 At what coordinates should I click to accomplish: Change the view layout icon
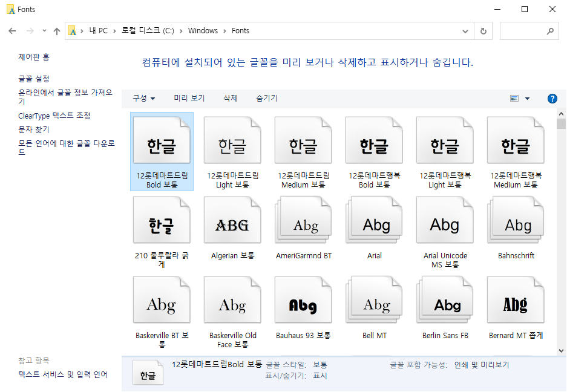coord(514,99)
